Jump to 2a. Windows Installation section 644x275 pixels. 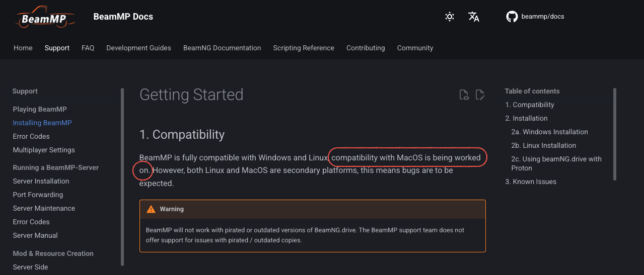pyautogui.click(x=549, y=132)
